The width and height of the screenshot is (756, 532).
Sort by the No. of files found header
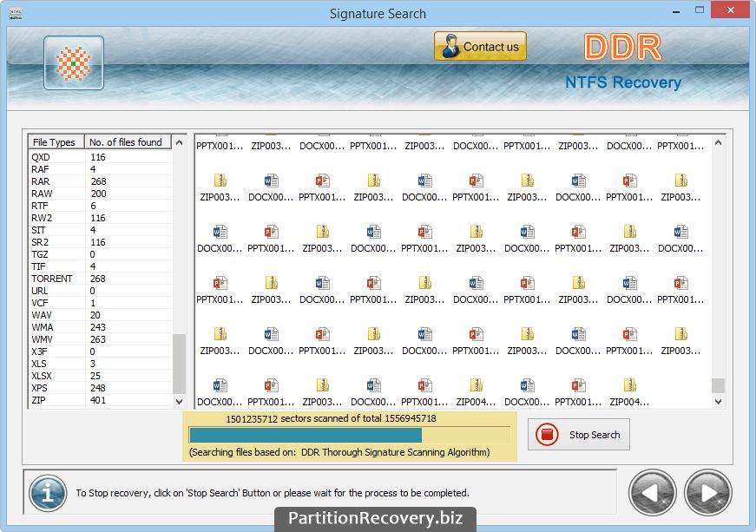(128, 141)
